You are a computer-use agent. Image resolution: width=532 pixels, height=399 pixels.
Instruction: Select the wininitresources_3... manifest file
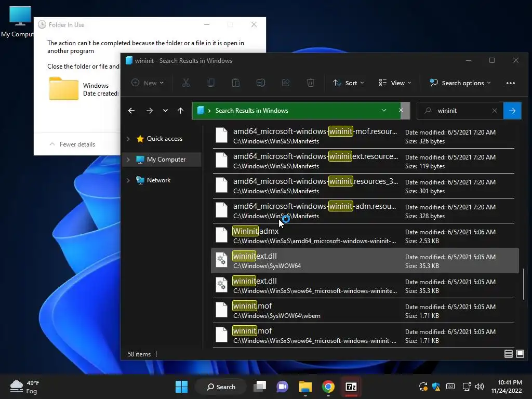coord(364,186)
